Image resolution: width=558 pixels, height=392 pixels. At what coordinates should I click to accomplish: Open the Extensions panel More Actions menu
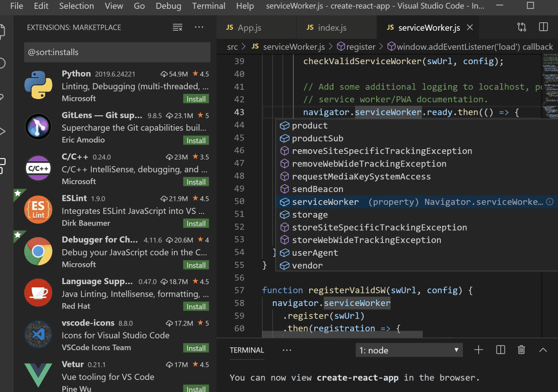[x=199, y=27]
